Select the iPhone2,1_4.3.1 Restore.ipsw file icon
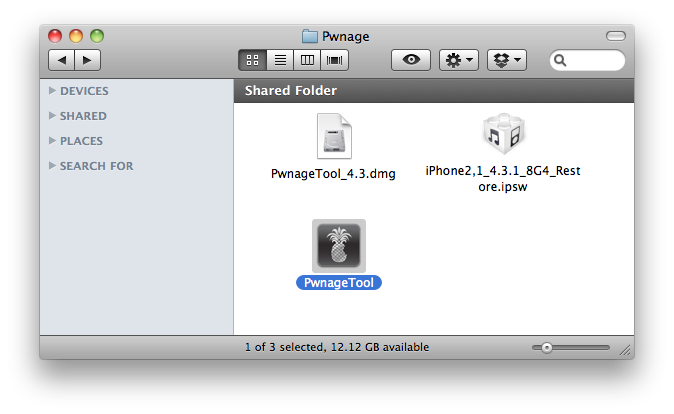Image resolution: width=674 pixels, height=414 pixels. (x=502, y=135)
